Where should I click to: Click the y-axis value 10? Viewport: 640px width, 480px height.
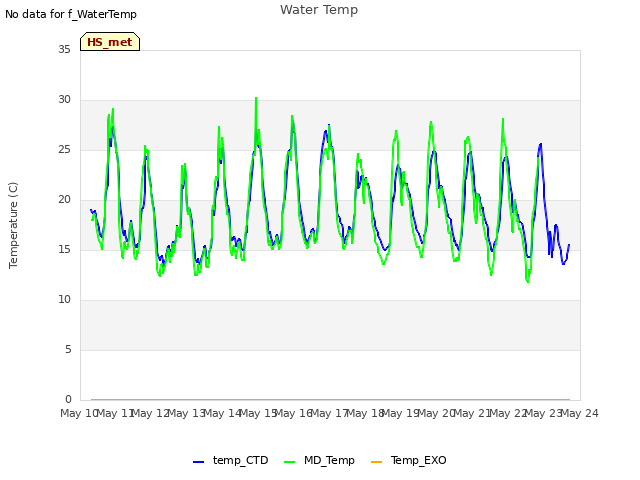point(64,300)
